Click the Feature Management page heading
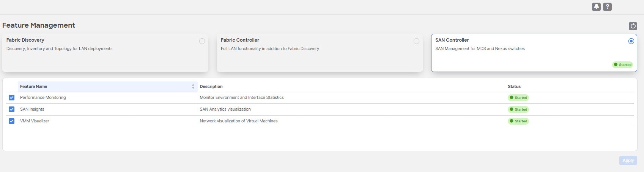The width and height of the screenshot is (644, 172). [39, 25]
